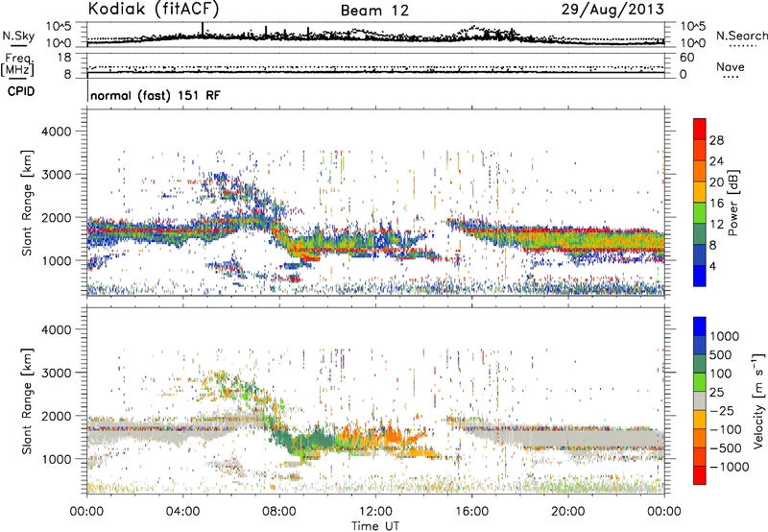Select the "N.Search" legend label

(x=741, y=36)
